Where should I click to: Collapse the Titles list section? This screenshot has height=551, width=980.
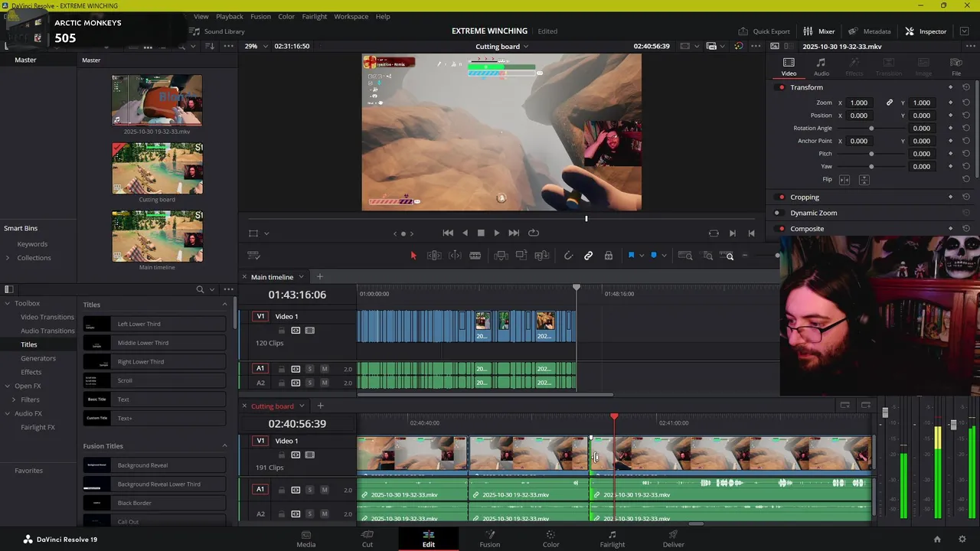(x=224, y=305)
